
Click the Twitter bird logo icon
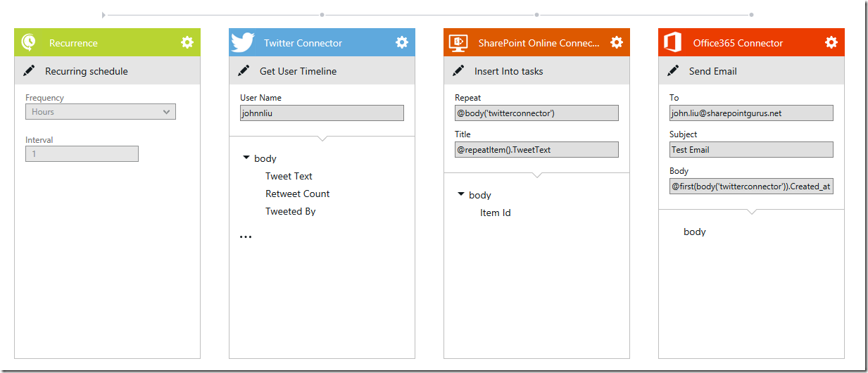coord(243,42)
